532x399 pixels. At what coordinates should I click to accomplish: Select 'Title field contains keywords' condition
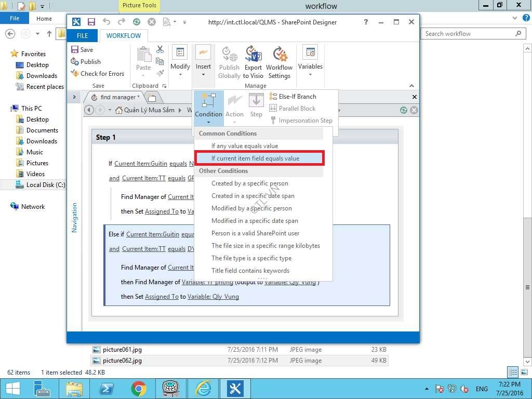pyautogui.click(x=250, y=271)
